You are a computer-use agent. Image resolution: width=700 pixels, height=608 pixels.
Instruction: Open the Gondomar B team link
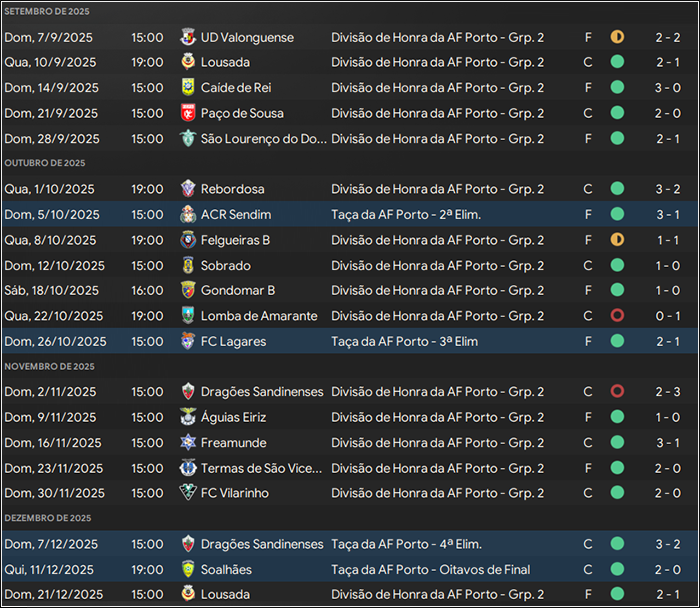click(238, 291)
